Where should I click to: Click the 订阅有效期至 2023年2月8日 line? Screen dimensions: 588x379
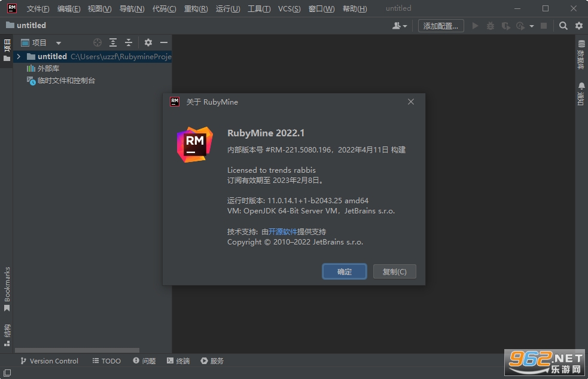click(275, 181)
